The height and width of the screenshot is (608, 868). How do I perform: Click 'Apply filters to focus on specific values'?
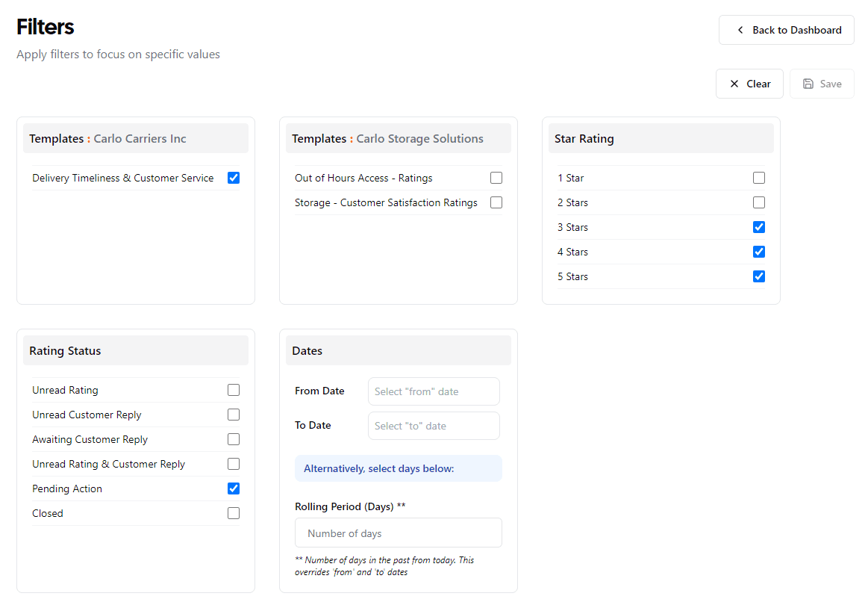pyautogui.click(x=119, y=55)
